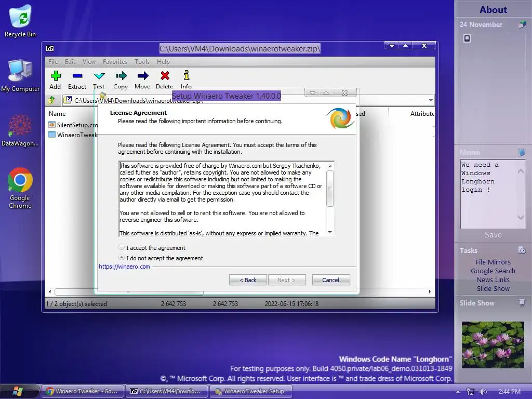Open News Links in Tasks
The width and height of the screenshot is (532, 399).
pos(493,280)
